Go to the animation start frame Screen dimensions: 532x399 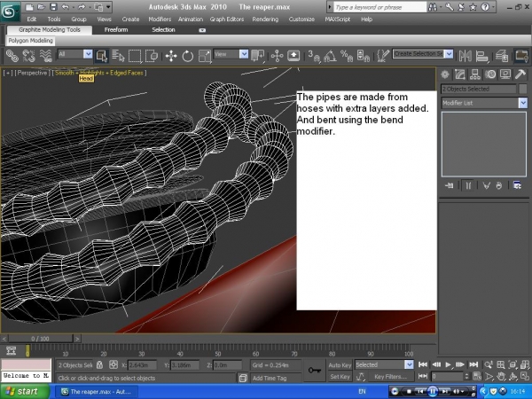[x=423, y=364]
